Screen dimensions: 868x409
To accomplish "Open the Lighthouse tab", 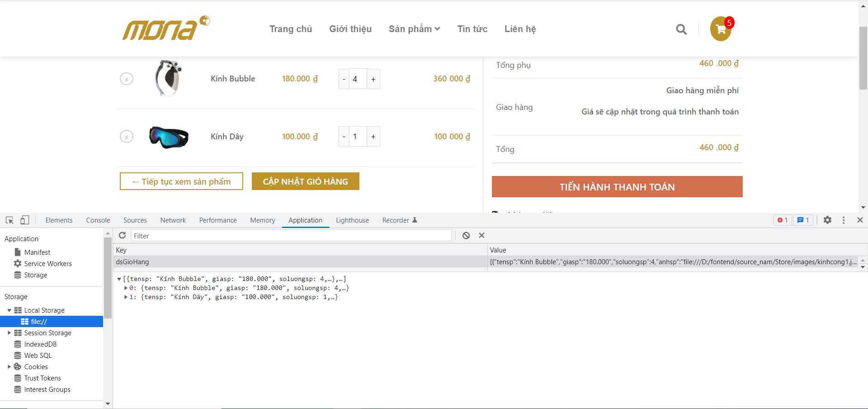I will 352,220.
